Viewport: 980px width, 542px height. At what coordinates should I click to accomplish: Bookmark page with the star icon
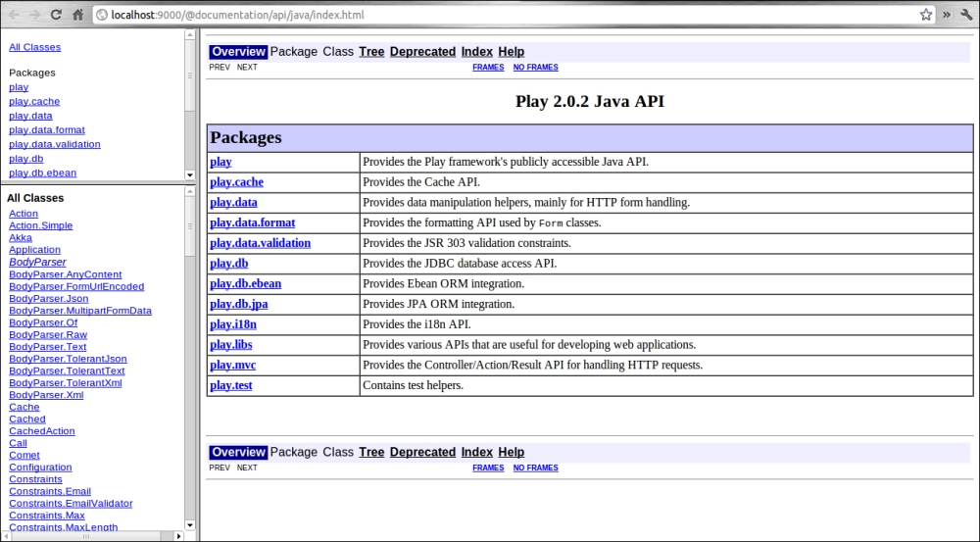926,15
